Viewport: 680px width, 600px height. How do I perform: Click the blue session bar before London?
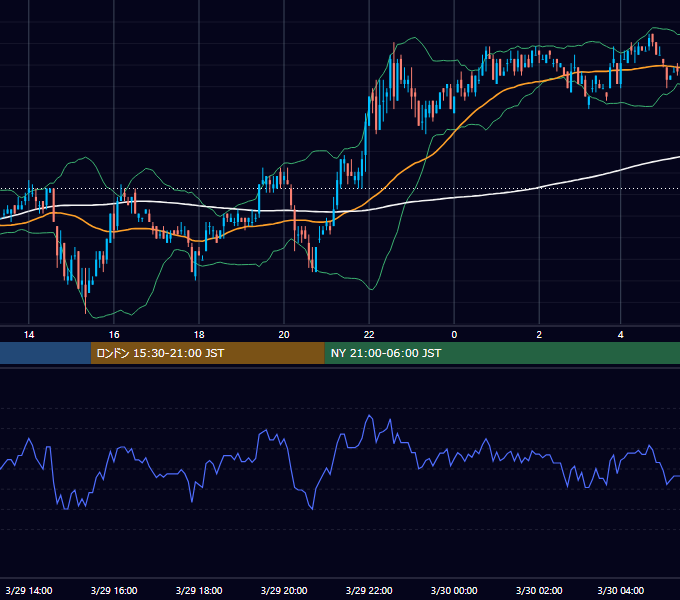(x=45, y=353)
